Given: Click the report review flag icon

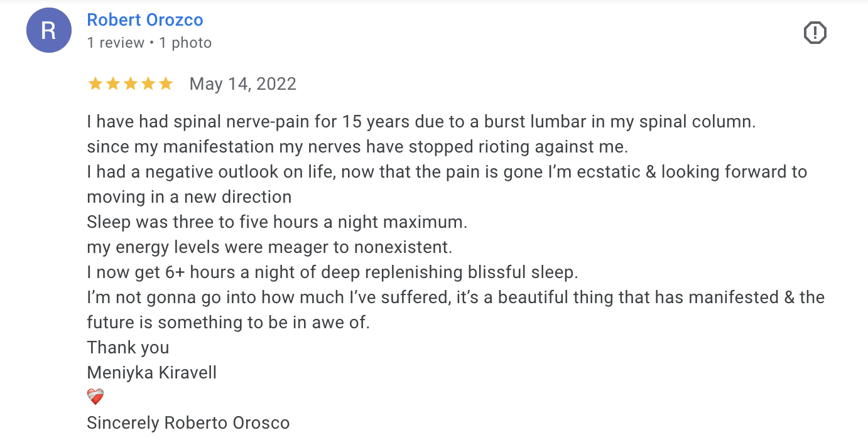Looking at the screenshot, I should pos(815,33).
